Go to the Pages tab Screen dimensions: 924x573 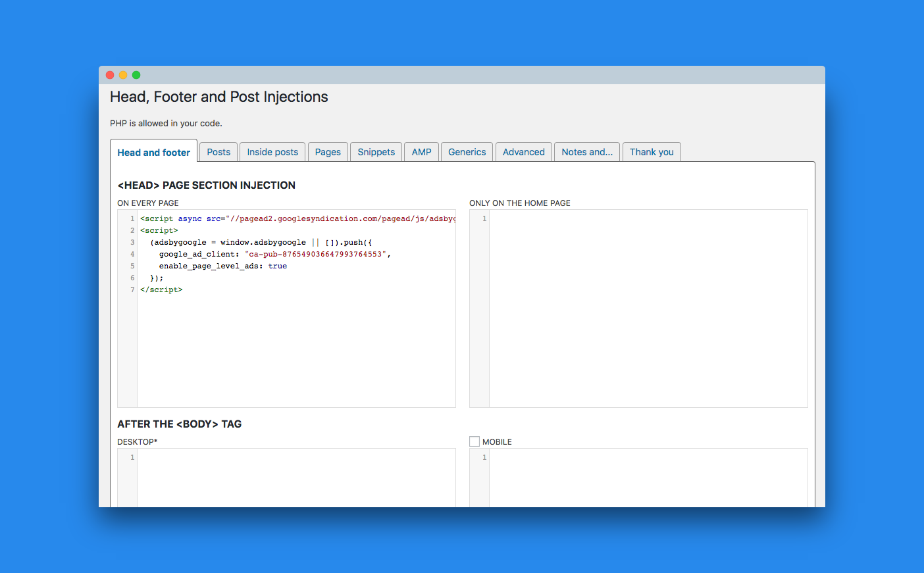click(x=328, y=152)
